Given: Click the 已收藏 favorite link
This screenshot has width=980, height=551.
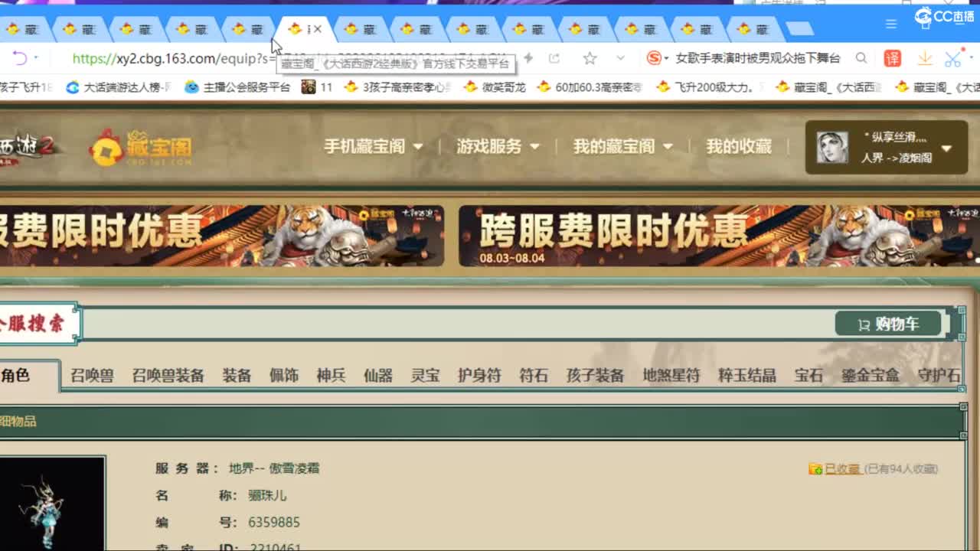Looking at the screenshot, I should click(x=843, y=468).
